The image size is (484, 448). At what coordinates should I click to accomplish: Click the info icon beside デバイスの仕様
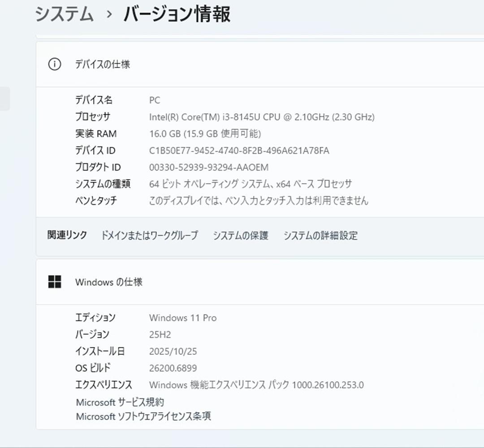click(x=54, y=65)
